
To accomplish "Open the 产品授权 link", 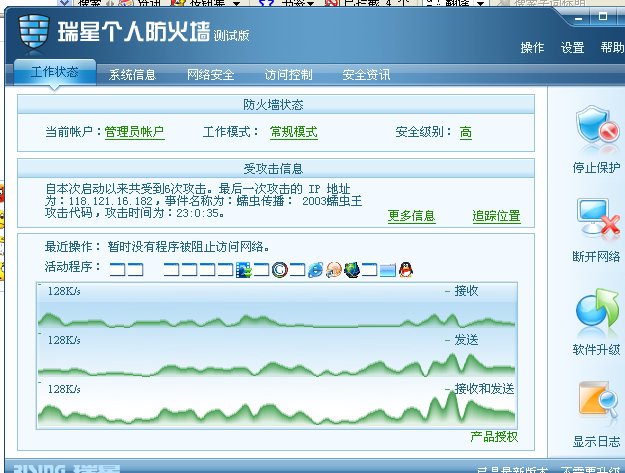I will pyautogui.click(x=494, y=437).
